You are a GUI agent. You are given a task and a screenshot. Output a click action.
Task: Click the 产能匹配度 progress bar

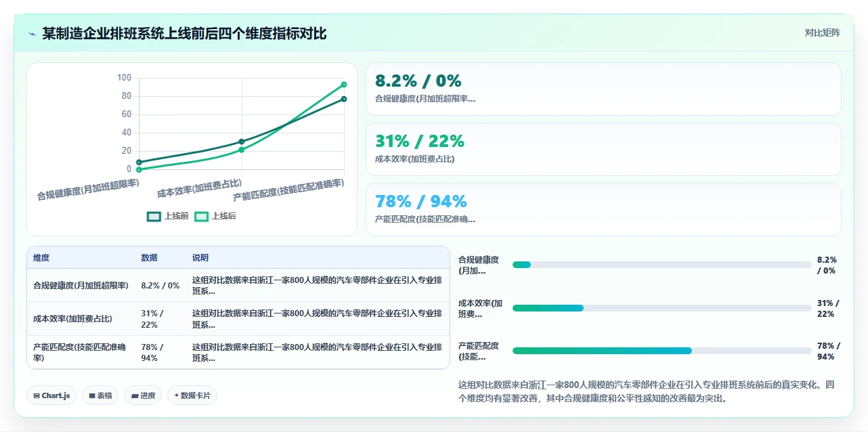tap(661, 351)
